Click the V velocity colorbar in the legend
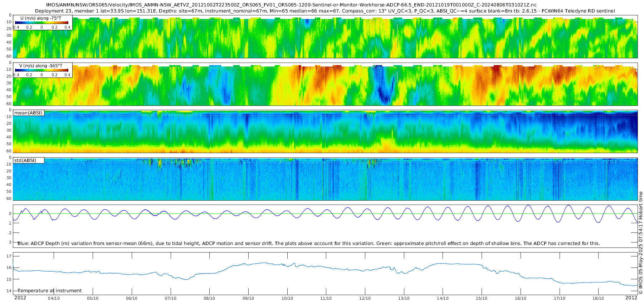Screen dimensions: 644x304 [42, 70]
